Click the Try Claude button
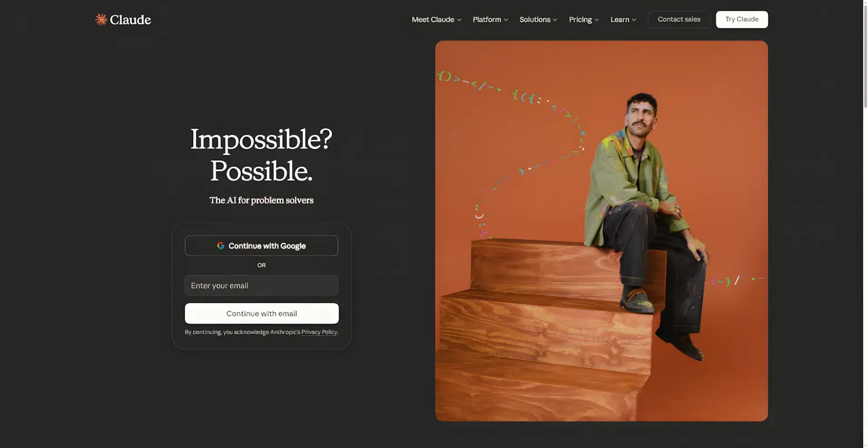 [742, 19]
